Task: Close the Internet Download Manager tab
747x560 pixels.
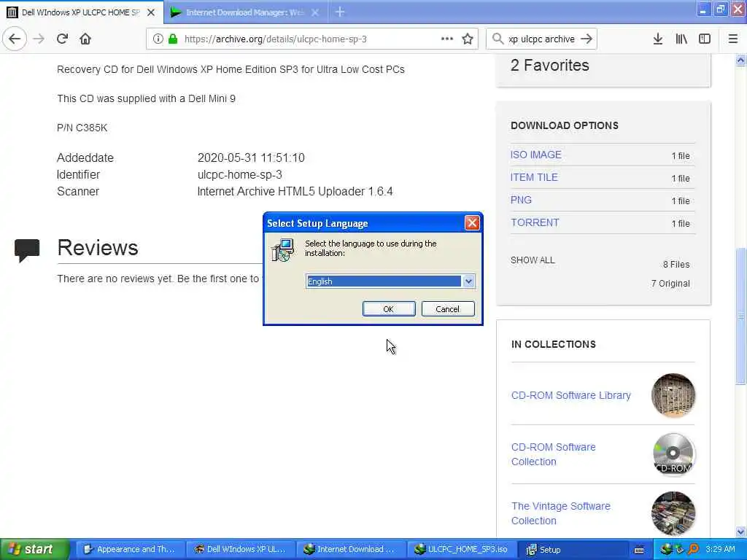Action: (315, 12)
